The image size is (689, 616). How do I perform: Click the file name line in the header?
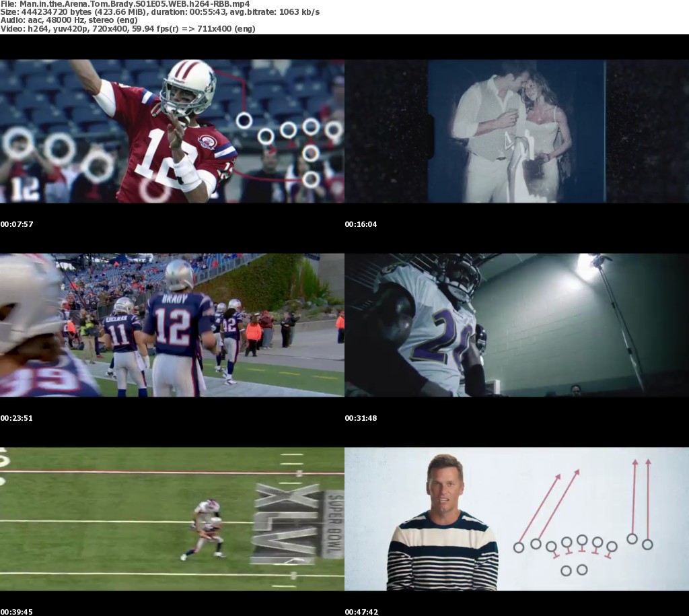pos(125,4)
